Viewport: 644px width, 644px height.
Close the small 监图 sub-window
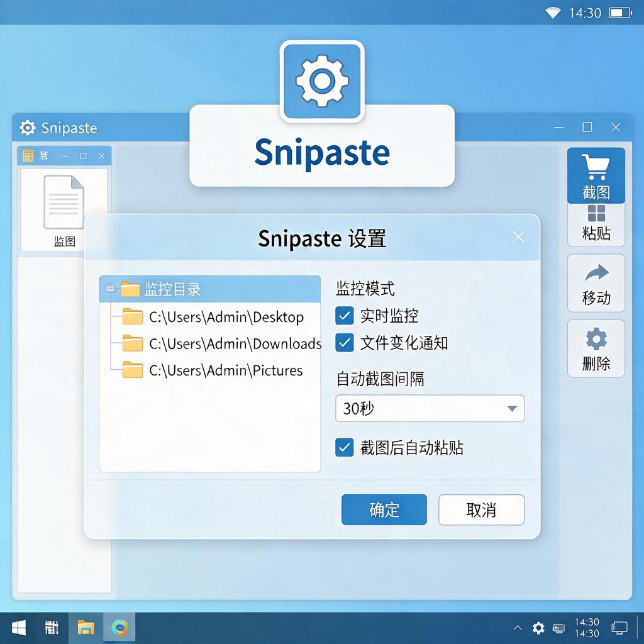click(101, 156)
